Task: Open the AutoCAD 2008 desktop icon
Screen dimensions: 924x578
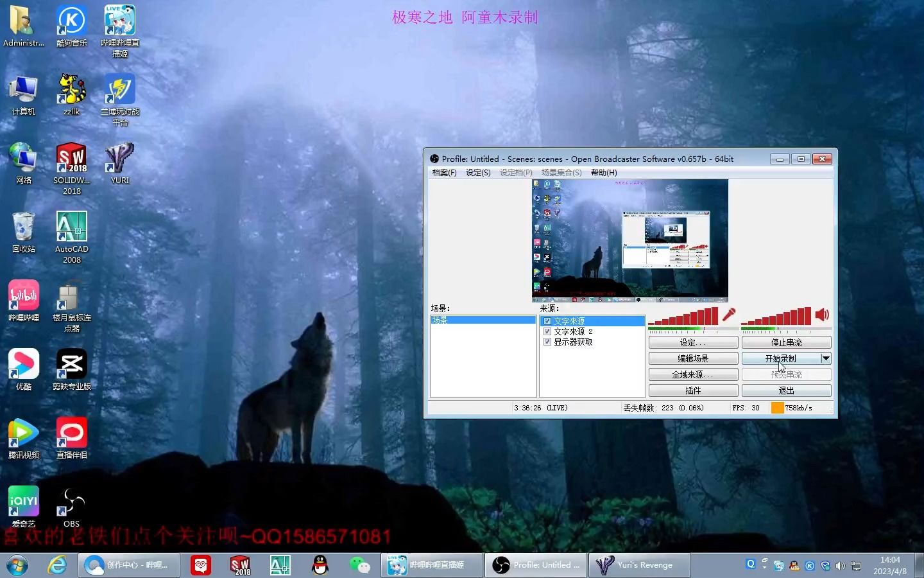Action: 72,238
